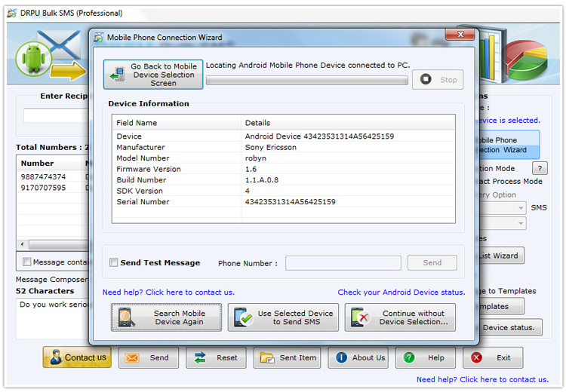The height and width of the screenshot is (392, 566).
Task: Open Check your Android Device status link
Action: (401, 292)
